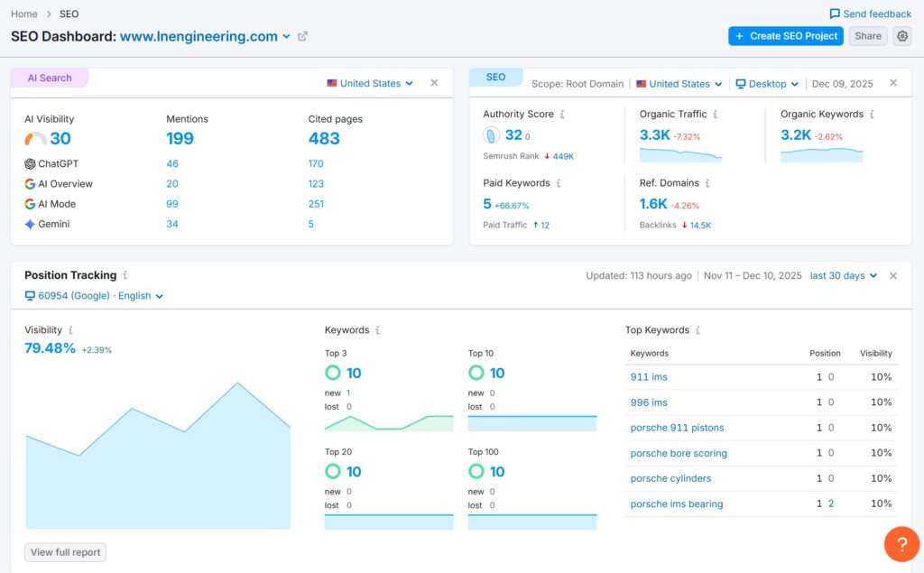
Task: Select the AI Search tab label
Action: (50, 78)
